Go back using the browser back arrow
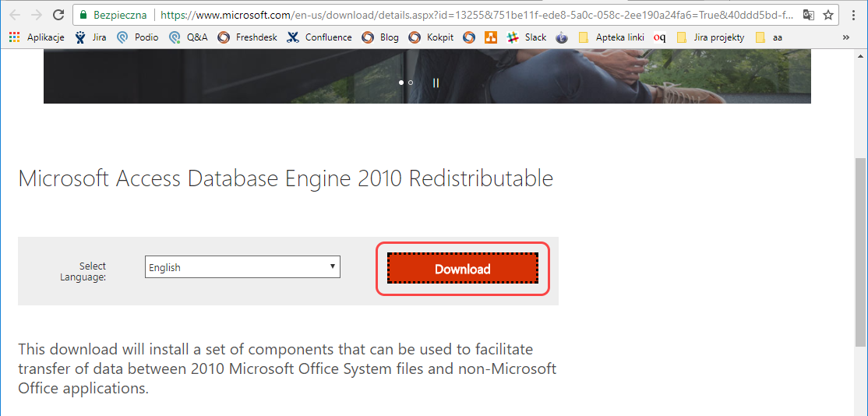The height and width of the screenshot is (416, 868). [15, 15]
